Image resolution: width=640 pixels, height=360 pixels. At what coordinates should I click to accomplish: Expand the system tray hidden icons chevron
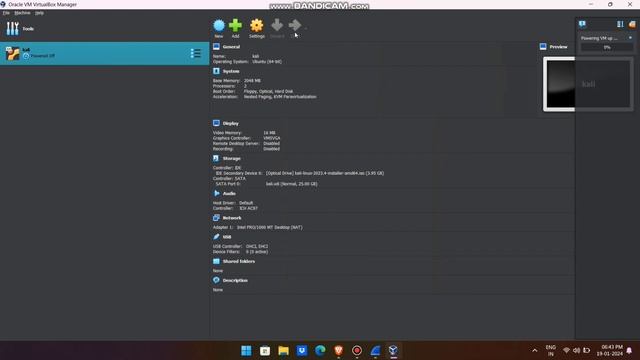[535, 351]
